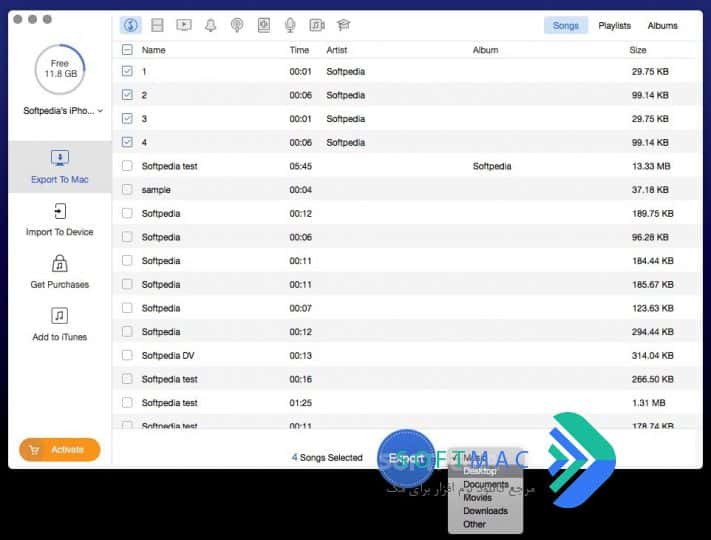Uncheck the checkbox for song 3
The image size is (711, 540).
[x=127, y=118]
